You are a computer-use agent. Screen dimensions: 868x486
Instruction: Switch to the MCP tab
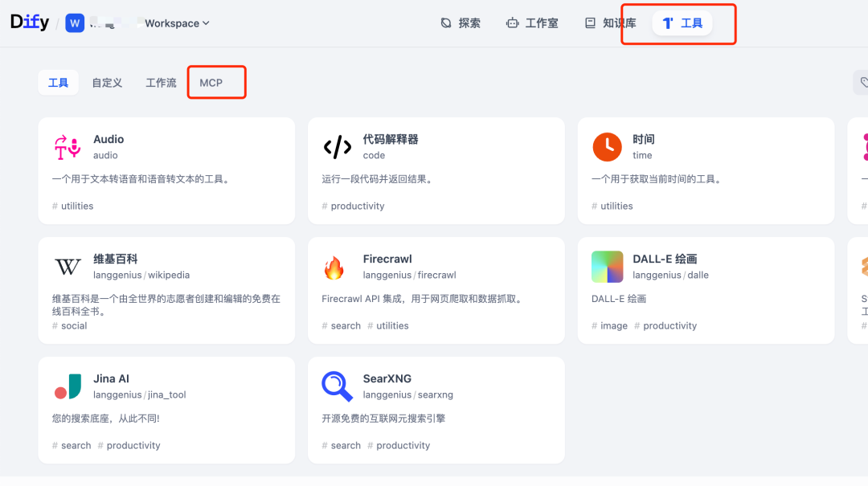[x=211, y=83]
